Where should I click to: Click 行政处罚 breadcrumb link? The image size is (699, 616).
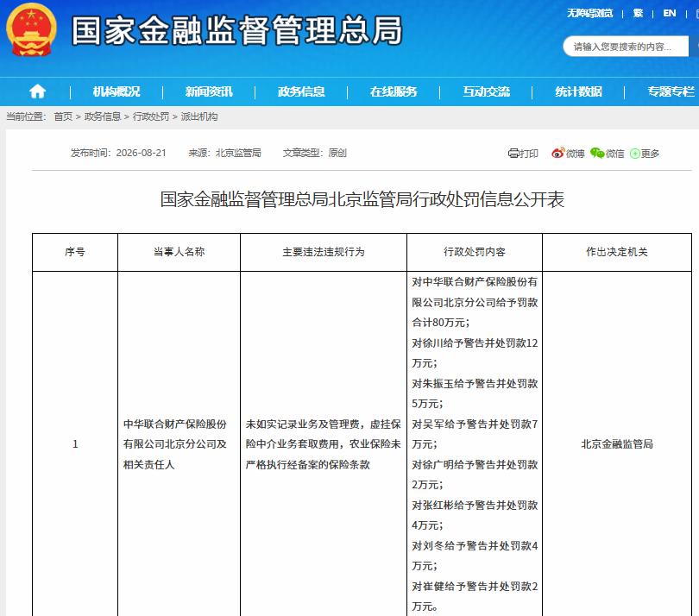(151, 116)
